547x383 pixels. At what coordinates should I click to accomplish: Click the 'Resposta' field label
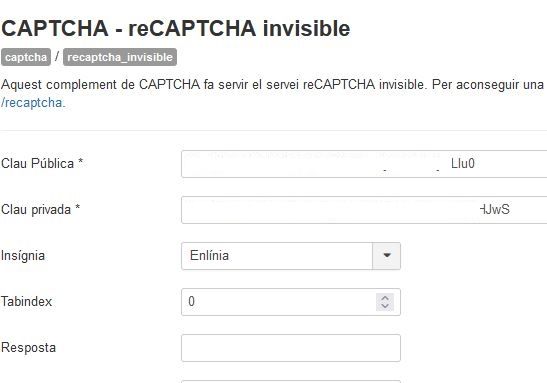coord(28,347)
